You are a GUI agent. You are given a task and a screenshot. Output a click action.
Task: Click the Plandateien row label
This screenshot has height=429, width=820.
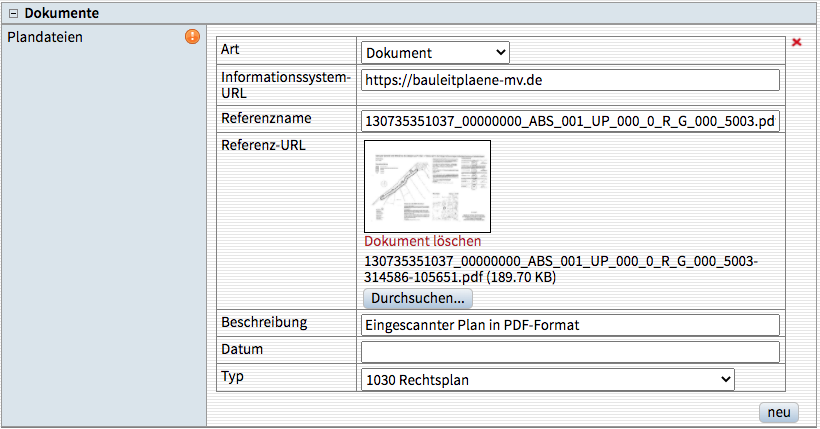coord(45,38)
